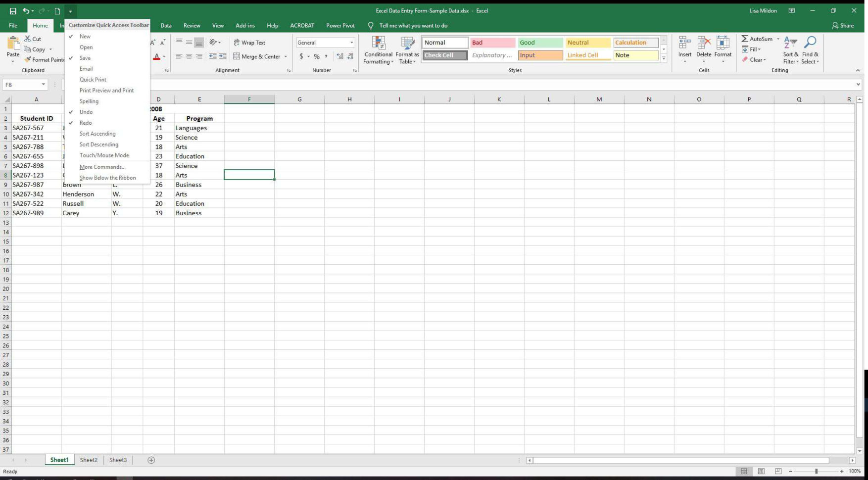Uncheck Save in the Quick Access Toolbar menu
868x480 pixels.
pyautogui.click(x=85, y=58)
